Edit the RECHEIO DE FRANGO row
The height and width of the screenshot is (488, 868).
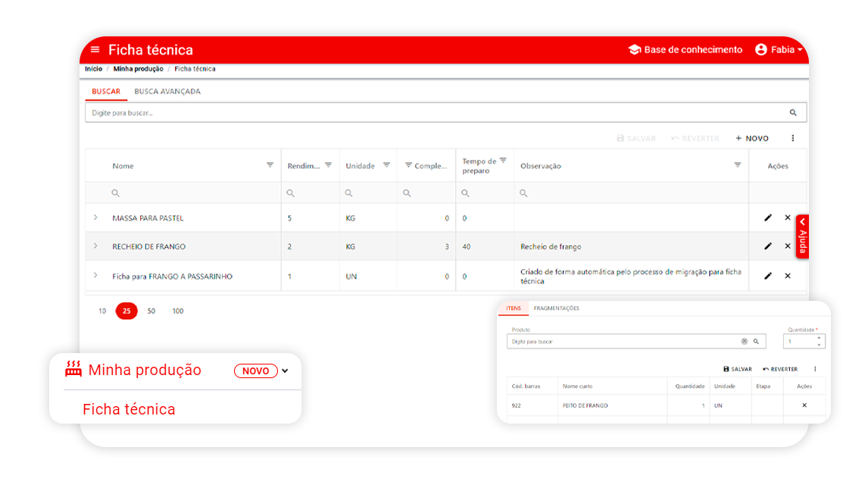click(x=768, y=246)
